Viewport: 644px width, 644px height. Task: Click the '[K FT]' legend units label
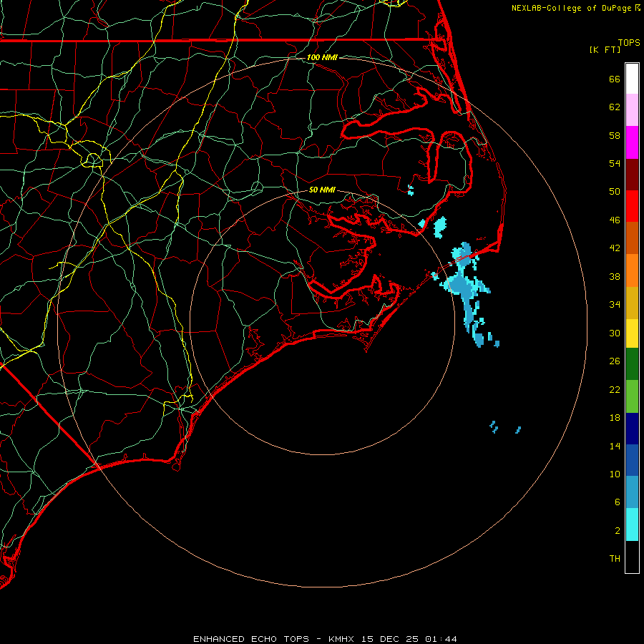[x=605, y=49]
